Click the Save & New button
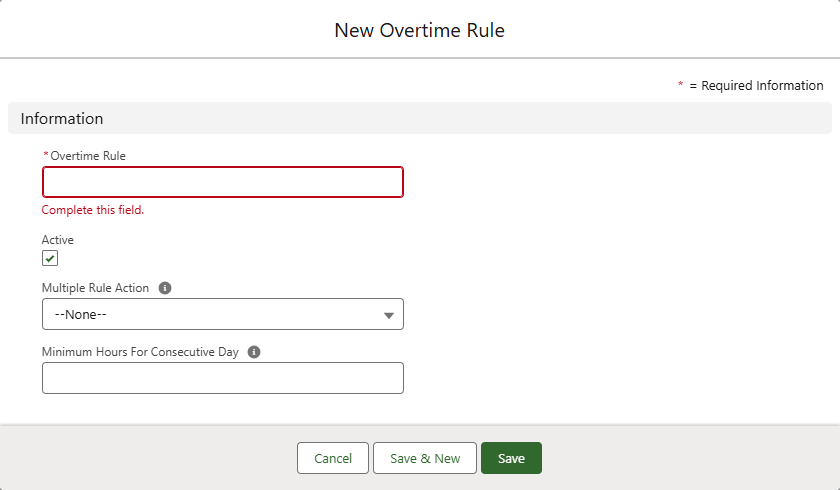 click(x=425, y=458)
